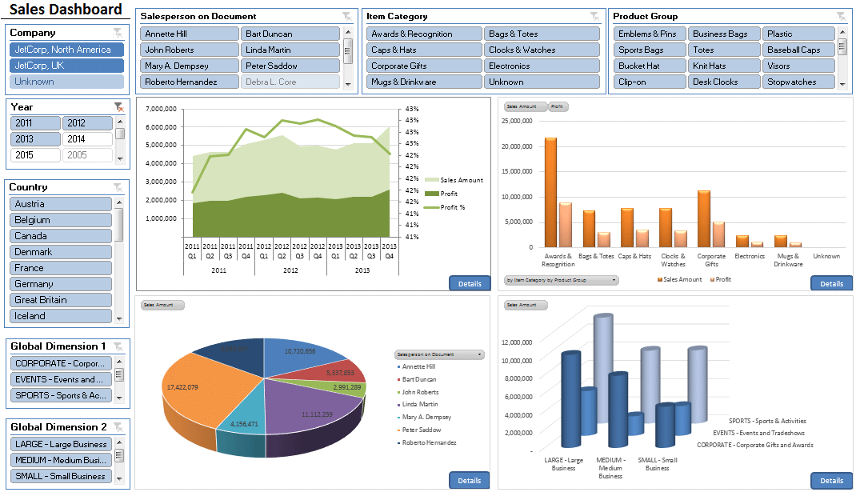
Task: Click the Salesperson on Document filter icon
Action: (346, 16)
